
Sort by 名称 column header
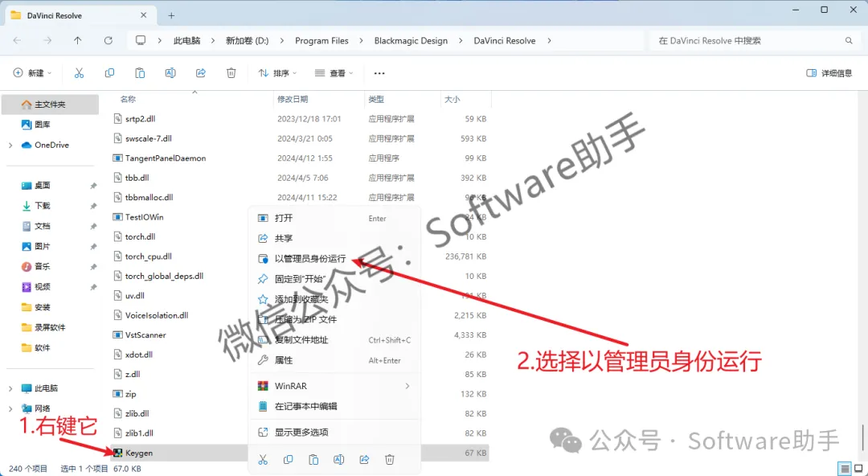(128, 99)
